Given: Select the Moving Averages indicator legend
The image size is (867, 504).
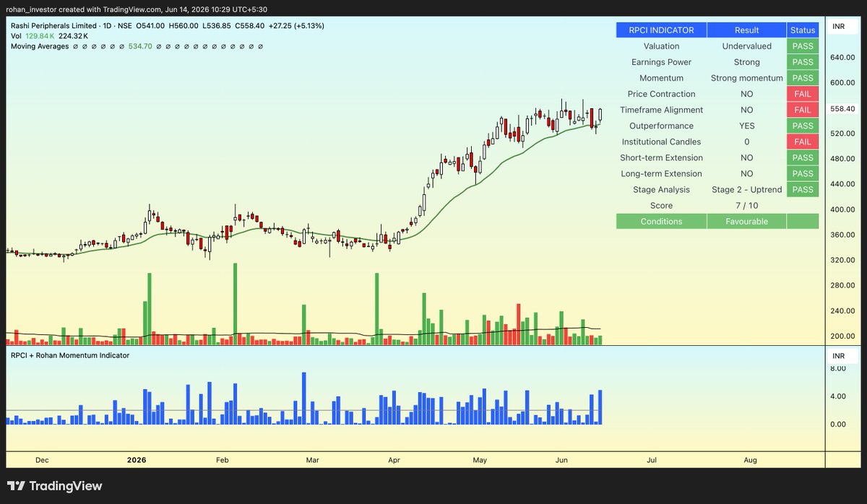Looking at the screenshot, I should pos(40,46).
